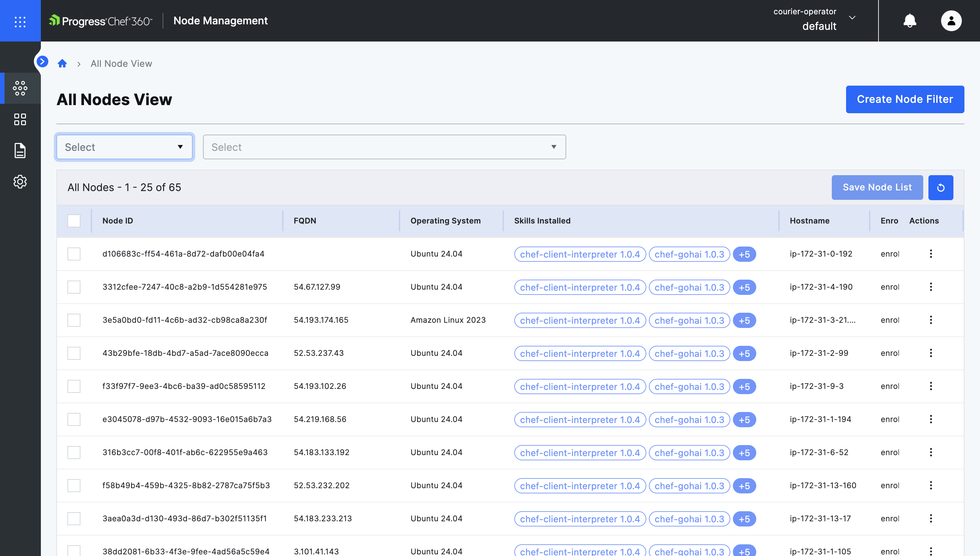980x556 pixels.
Task: Refresh the node list
Action: point(941,187)
